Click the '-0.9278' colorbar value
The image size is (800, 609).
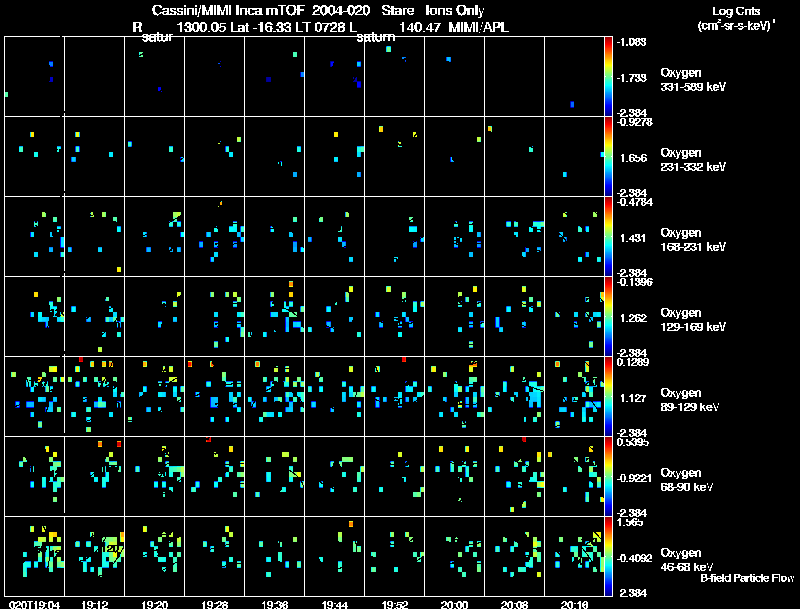pyautogui.click(x=635, y=122)
